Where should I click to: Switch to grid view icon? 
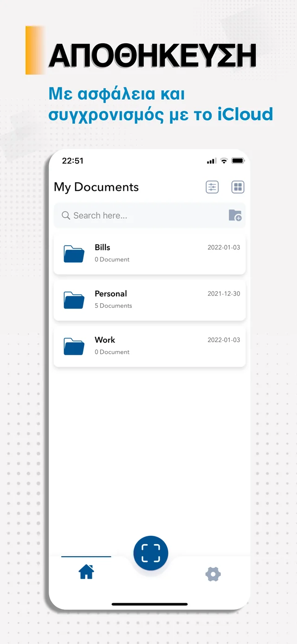(238, 187)
